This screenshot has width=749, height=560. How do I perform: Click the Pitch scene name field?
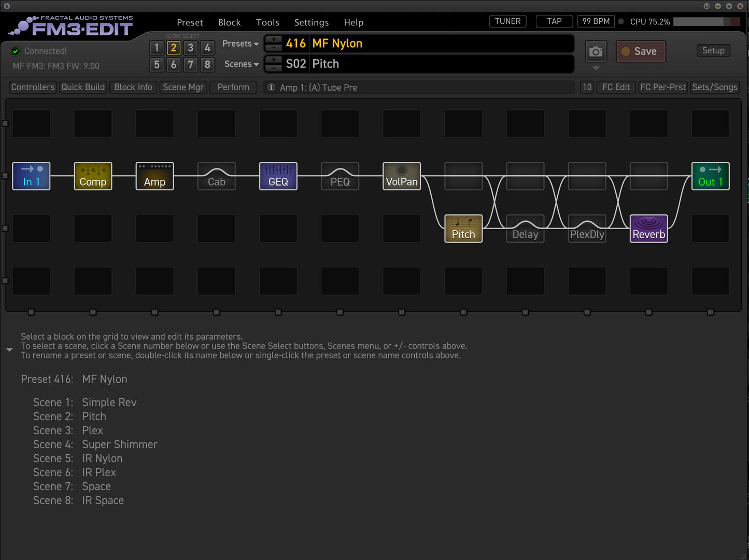coord(442,64)
